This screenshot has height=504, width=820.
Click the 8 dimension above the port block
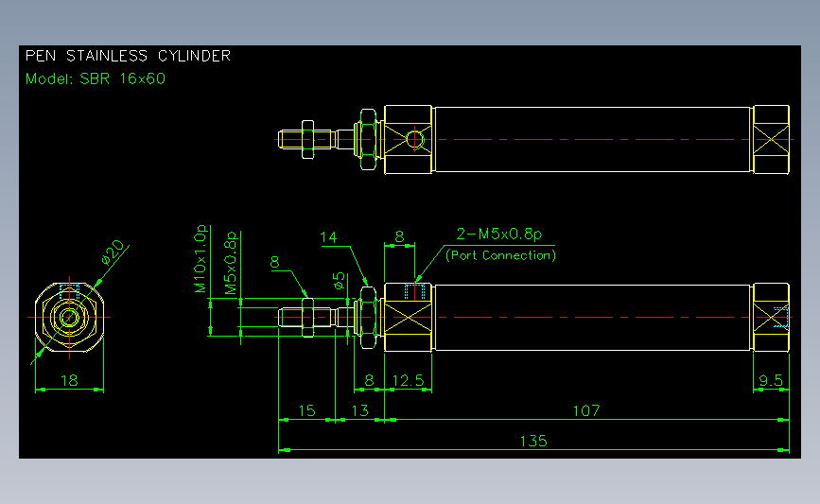399,236
